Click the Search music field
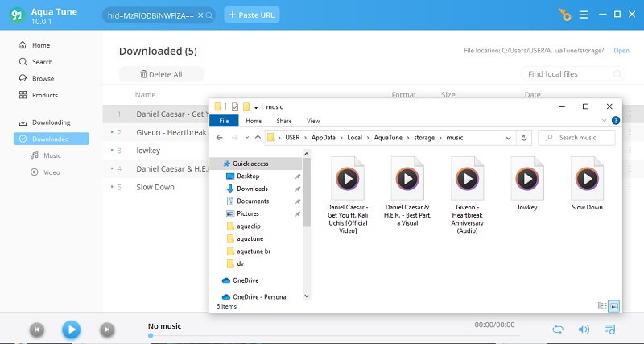The height and width of the screenshot is (344, 644). [576, 138]
